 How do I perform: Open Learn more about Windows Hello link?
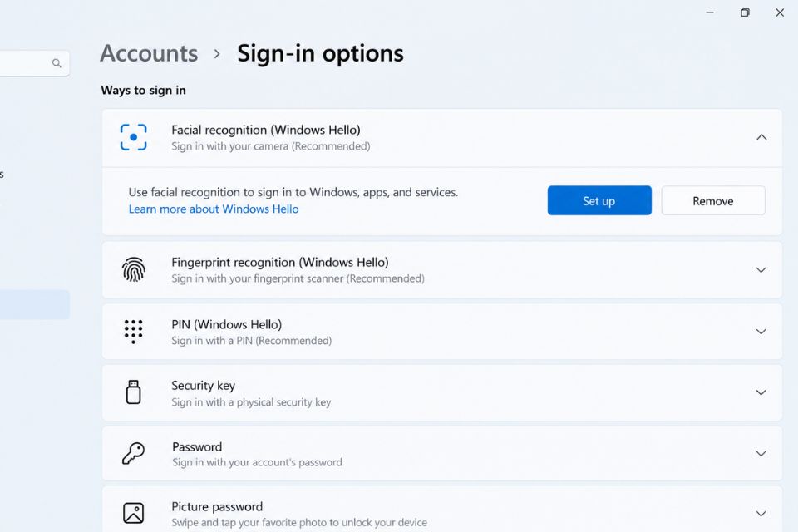click(x=214, y=209)
